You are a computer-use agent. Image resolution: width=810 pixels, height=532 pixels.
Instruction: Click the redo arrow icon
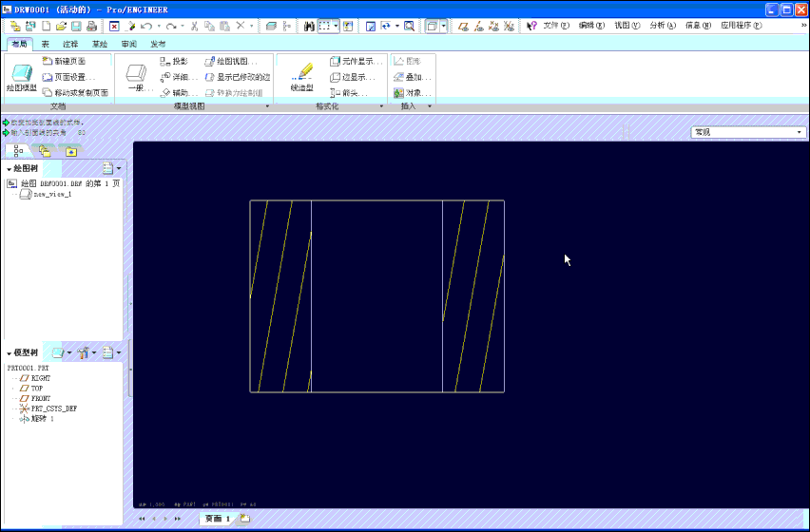[x=171, y=26]
